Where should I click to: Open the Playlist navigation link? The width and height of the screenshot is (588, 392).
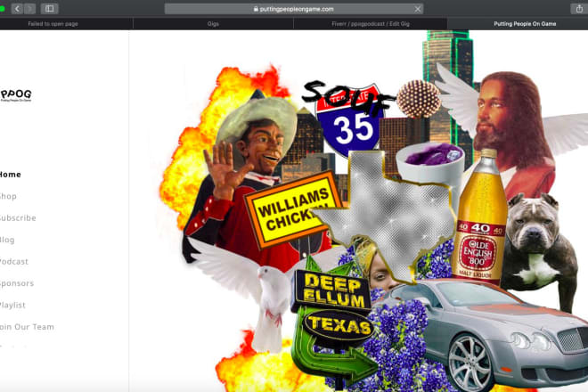[12, 305]
